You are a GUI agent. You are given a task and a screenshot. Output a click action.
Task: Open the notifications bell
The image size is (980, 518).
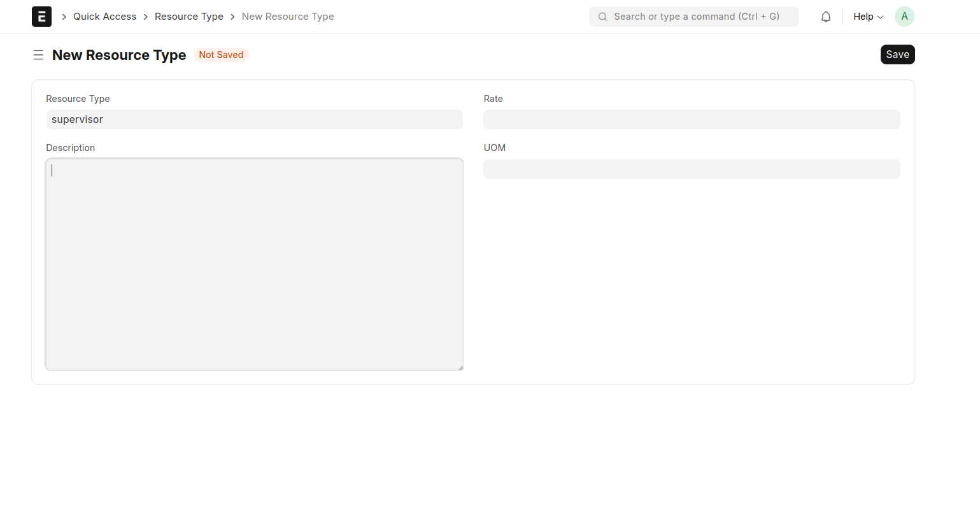click(825, 17)
